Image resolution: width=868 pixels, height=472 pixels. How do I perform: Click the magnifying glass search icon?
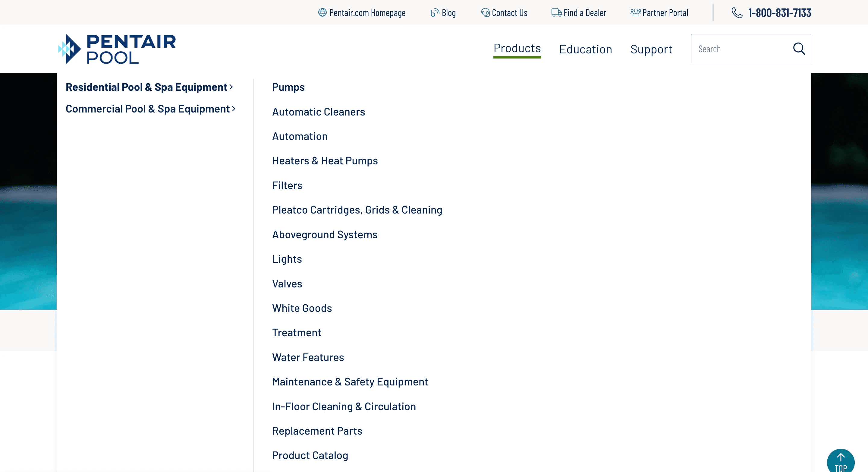click(x=799, y=49)
